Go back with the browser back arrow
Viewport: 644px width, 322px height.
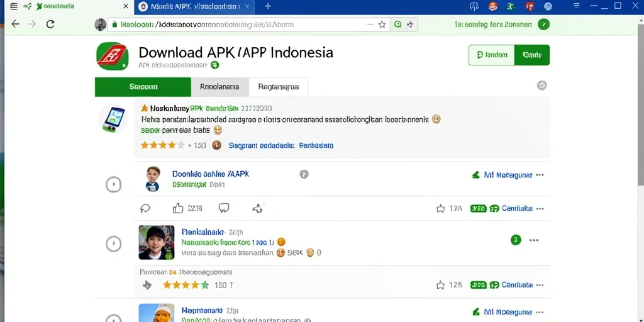pos(15,24)
